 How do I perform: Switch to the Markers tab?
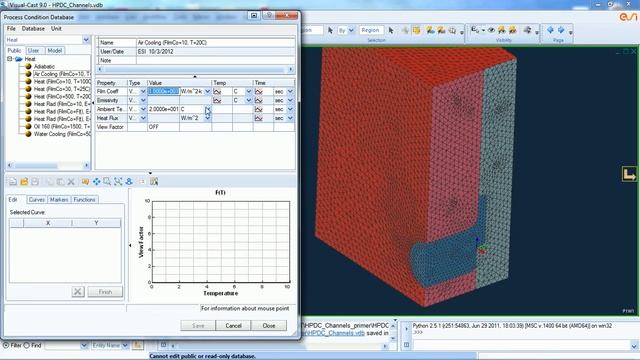pyautogui.click(x=59, y=200)
